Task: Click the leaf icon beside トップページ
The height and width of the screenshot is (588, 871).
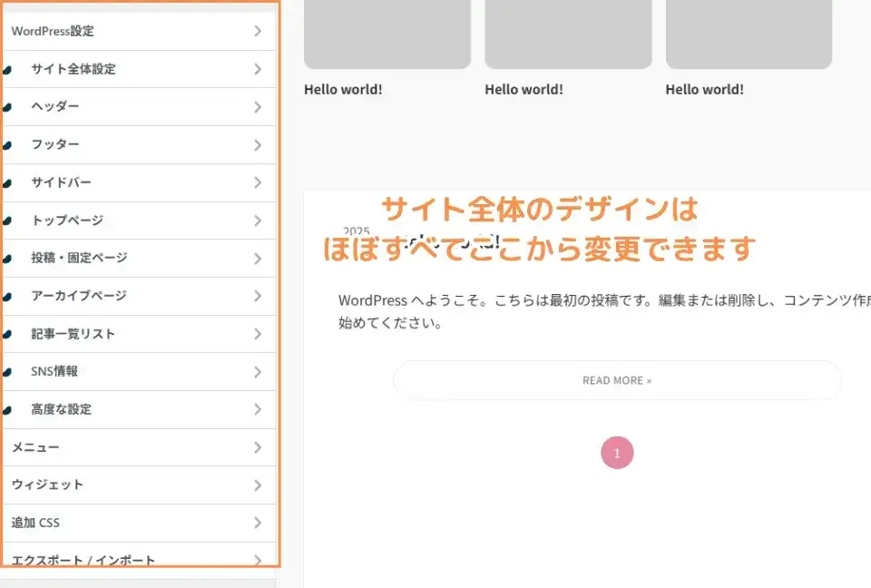Action: click(7, 221)
